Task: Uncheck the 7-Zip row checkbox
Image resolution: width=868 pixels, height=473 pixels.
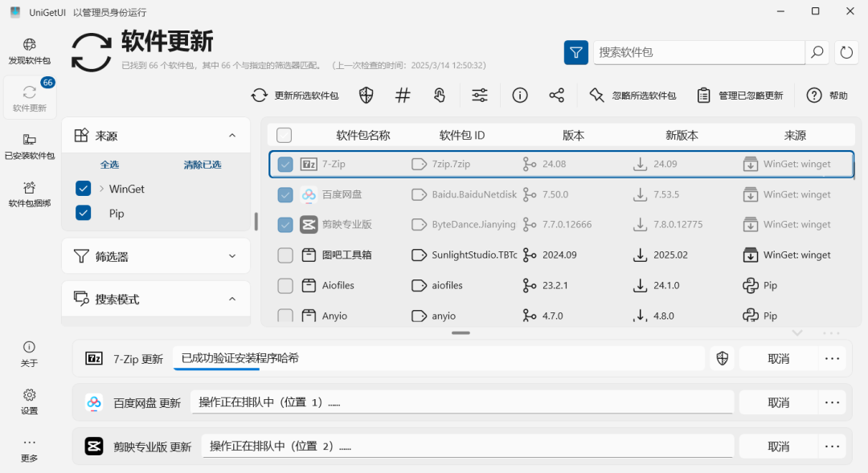Action: 285,165
